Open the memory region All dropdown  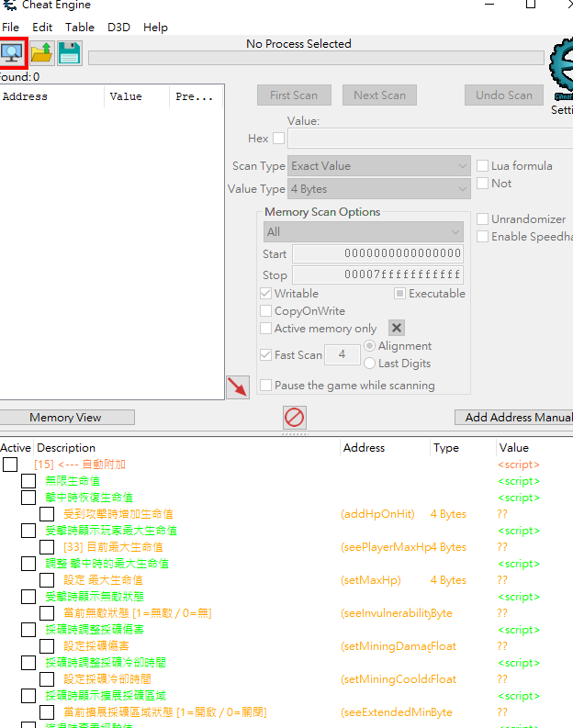363,232
